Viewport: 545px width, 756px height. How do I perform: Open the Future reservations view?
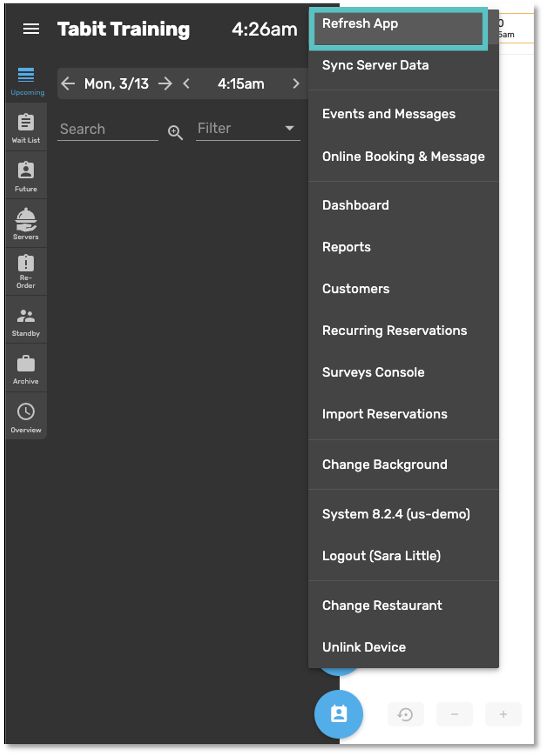click(x=26, y=176)
